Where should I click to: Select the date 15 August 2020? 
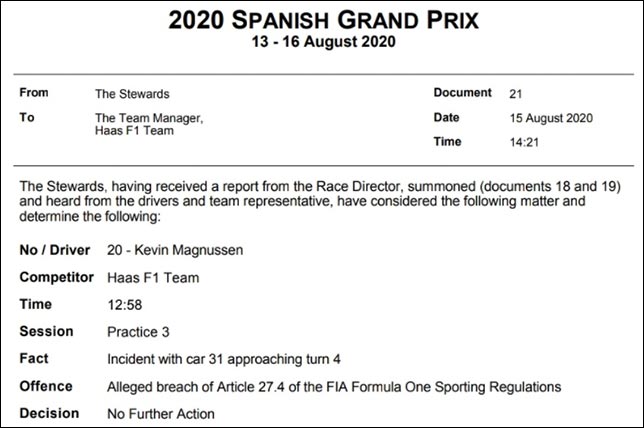pos(551,118)
